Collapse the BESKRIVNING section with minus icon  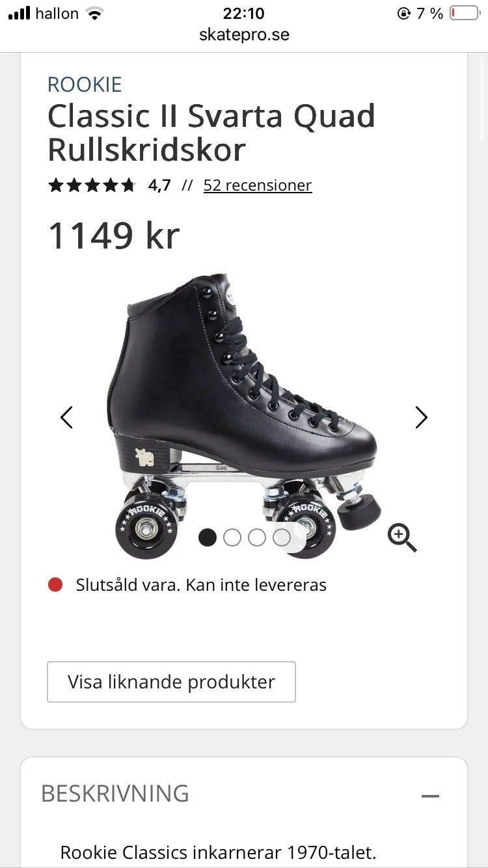coord(430,796)
